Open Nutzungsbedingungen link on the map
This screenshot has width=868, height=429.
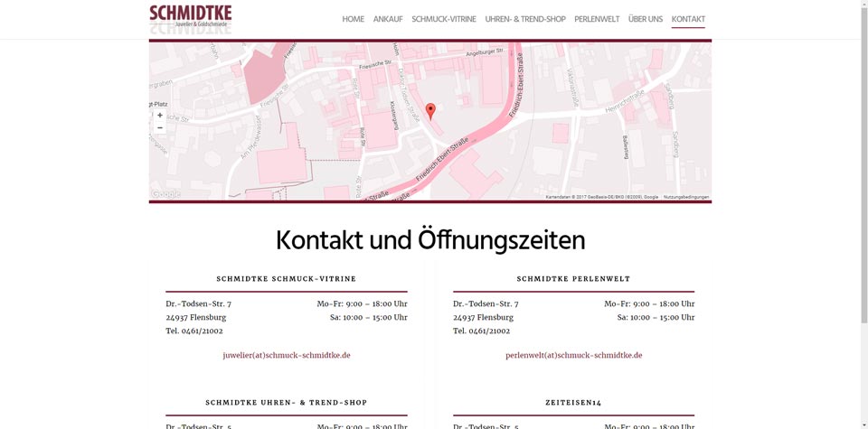click(x=686, y=198)
